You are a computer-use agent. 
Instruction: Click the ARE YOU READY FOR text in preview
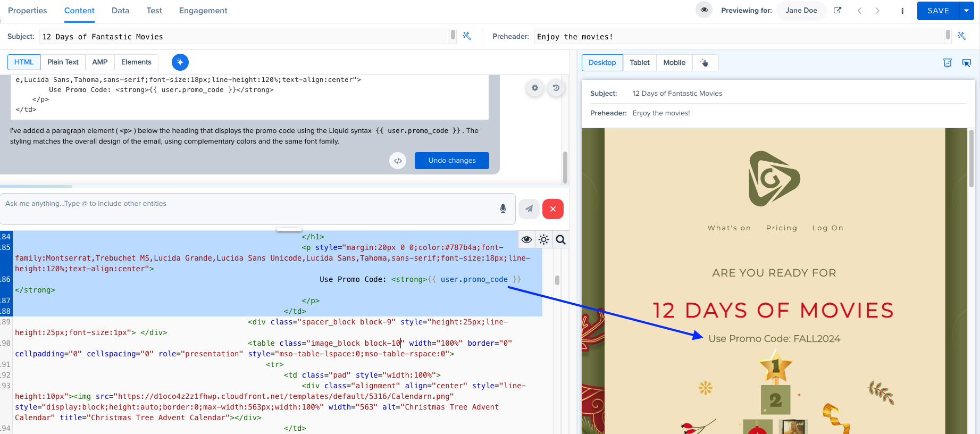[774, 273]
